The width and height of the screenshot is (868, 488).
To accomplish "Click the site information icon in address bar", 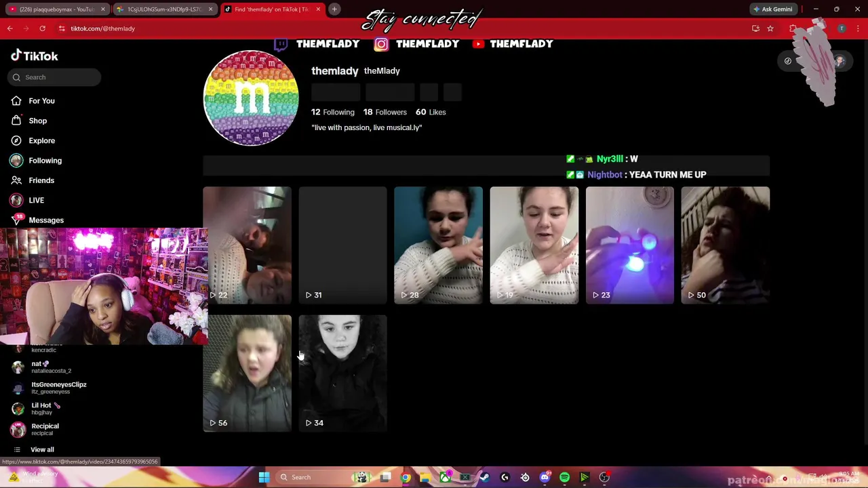I will coord(62,28).
